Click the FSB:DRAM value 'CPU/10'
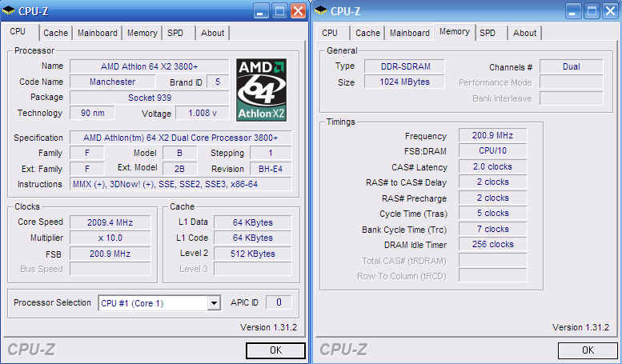Viewport: 622px width, 364px height. coord(492,150)
